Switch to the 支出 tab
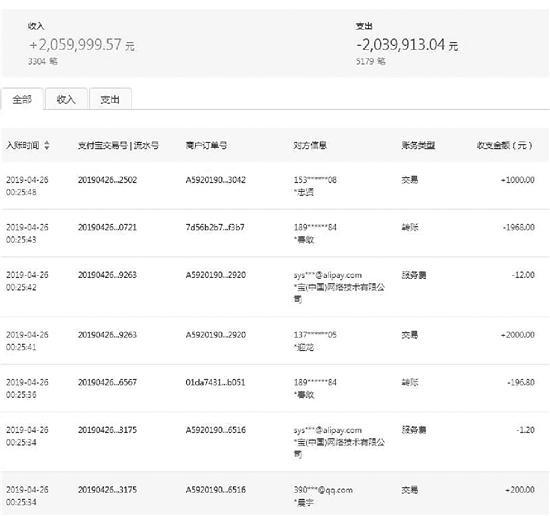This screenshot has width=550, height=516. pos(110,99)
